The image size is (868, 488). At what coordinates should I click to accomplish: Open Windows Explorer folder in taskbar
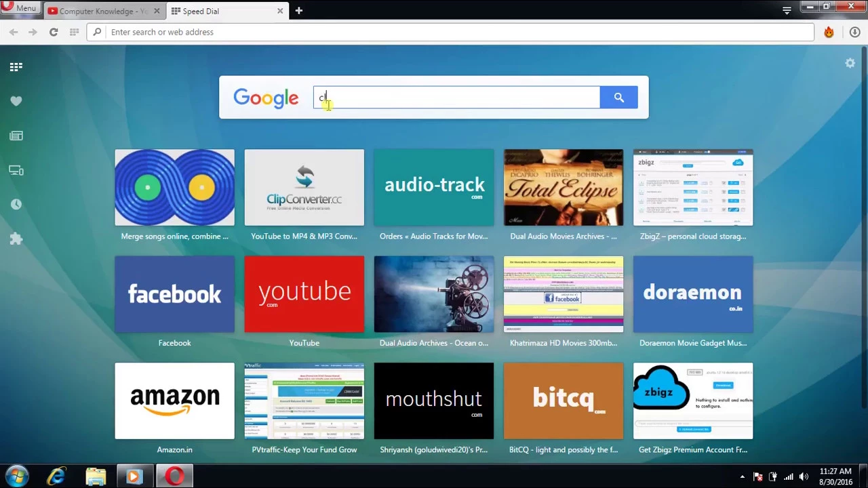tap(96, 476)
